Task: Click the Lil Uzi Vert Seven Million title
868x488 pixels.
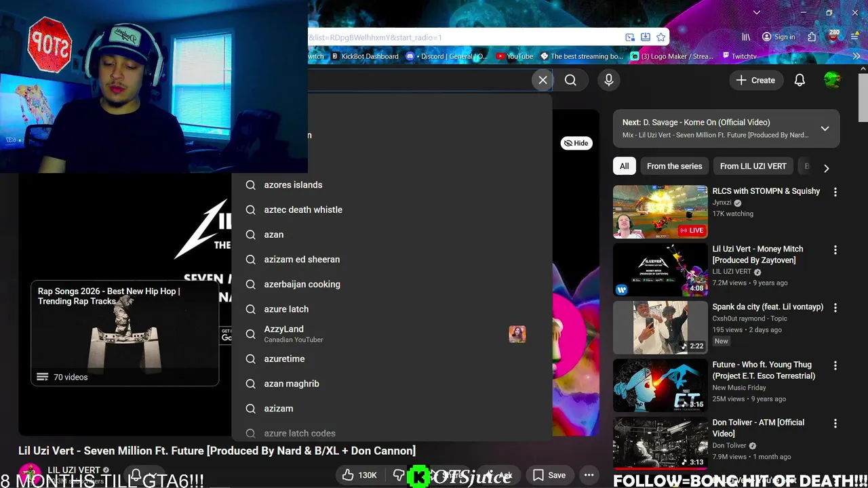Action: pos(217,451)
